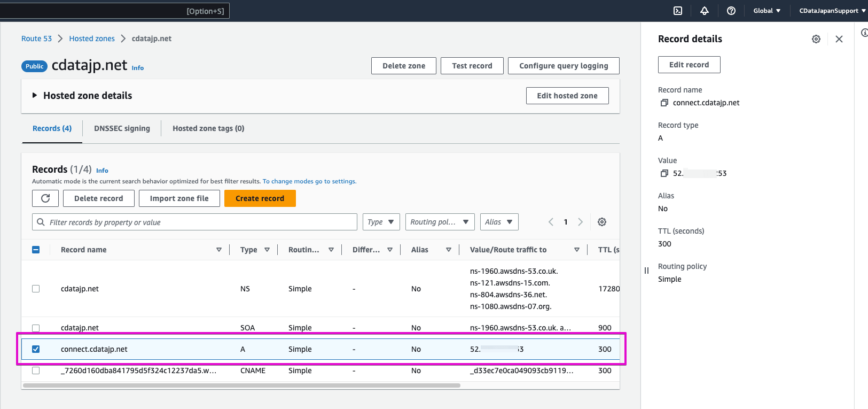Go to Hosted zones breadcrumb

point(92,38)
